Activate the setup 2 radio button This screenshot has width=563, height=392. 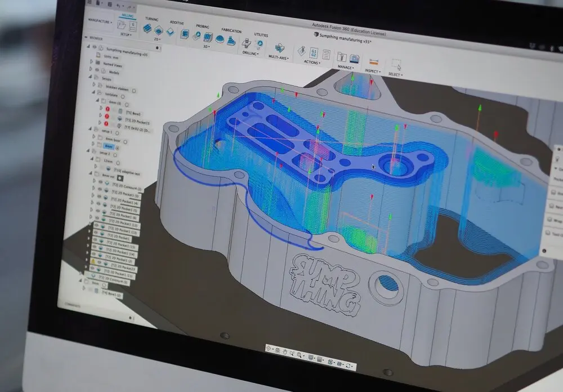coord(115,155)
